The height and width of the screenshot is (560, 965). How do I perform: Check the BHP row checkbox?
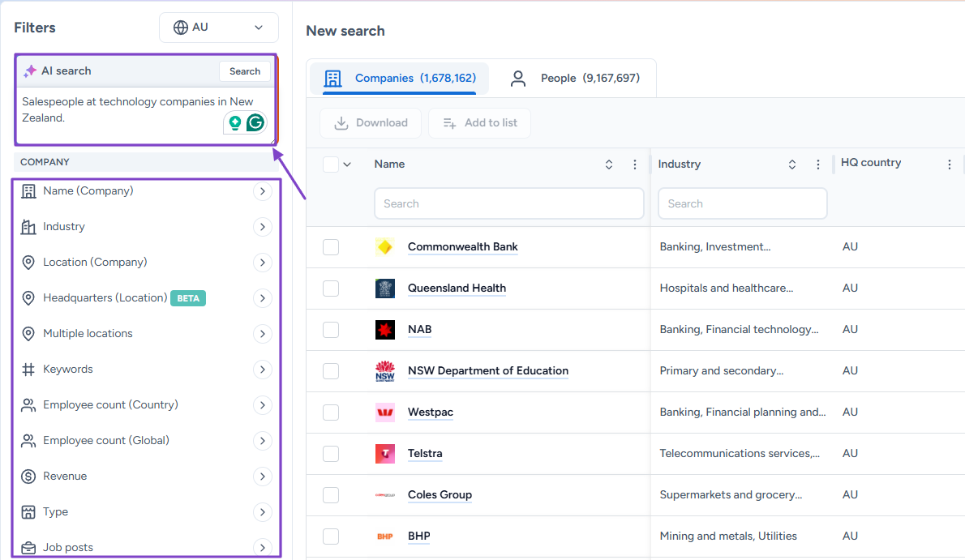(331, 536)
